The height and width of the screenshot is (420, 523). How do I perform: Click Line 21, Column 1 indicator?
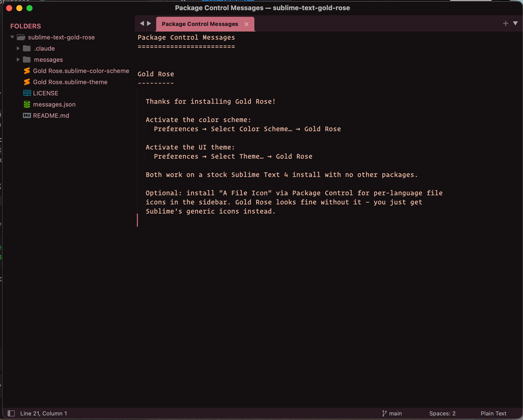click(x=44, y=413)
